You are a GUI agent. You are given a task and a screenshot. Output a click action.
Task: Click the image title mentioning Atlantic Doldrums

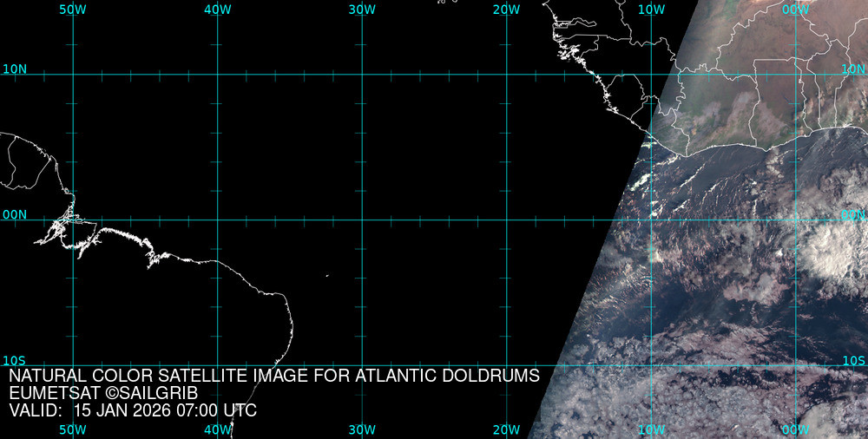click(x=274, y=376)
